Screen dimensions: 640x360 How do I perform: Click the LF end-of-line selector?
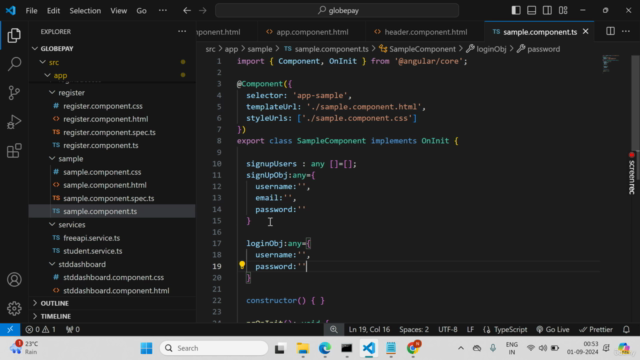coord(470,329)
